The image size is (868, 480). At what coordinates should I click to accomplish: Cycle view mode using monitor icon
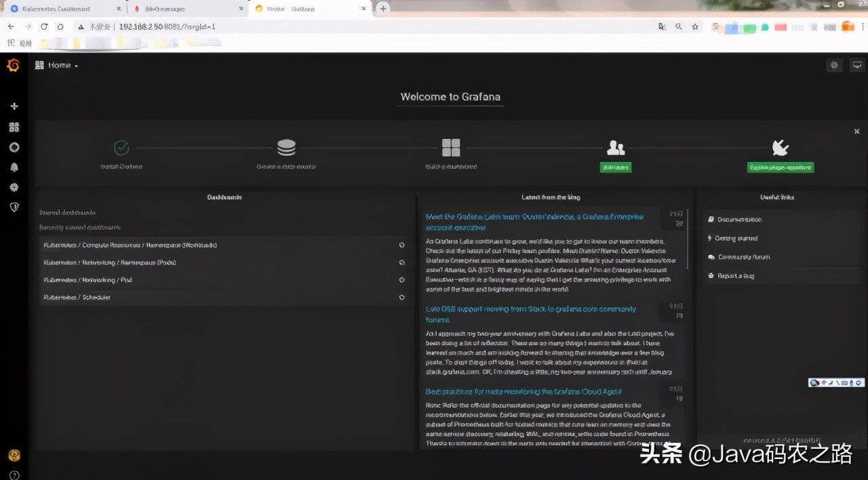click(x=856, y=65)
